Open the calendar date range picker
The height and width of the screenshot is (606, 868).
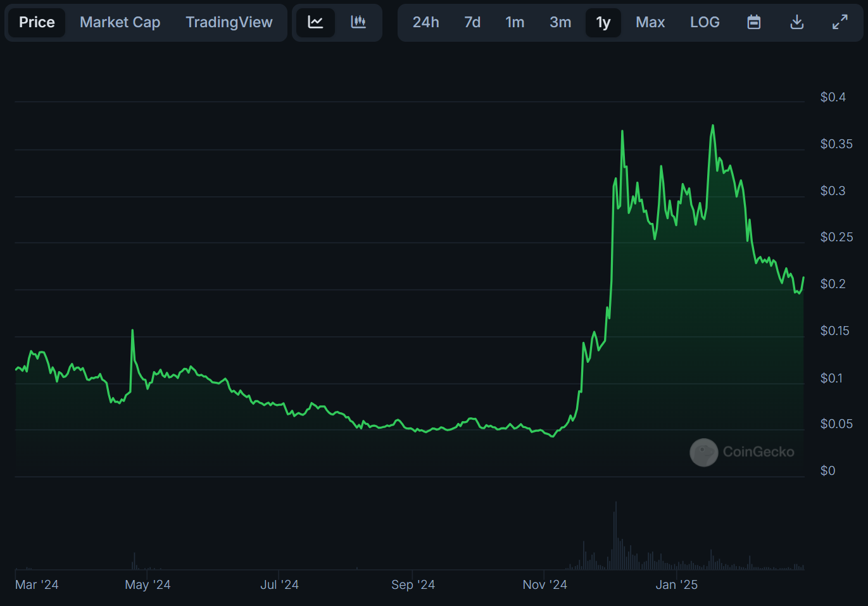tap(753, 22)
